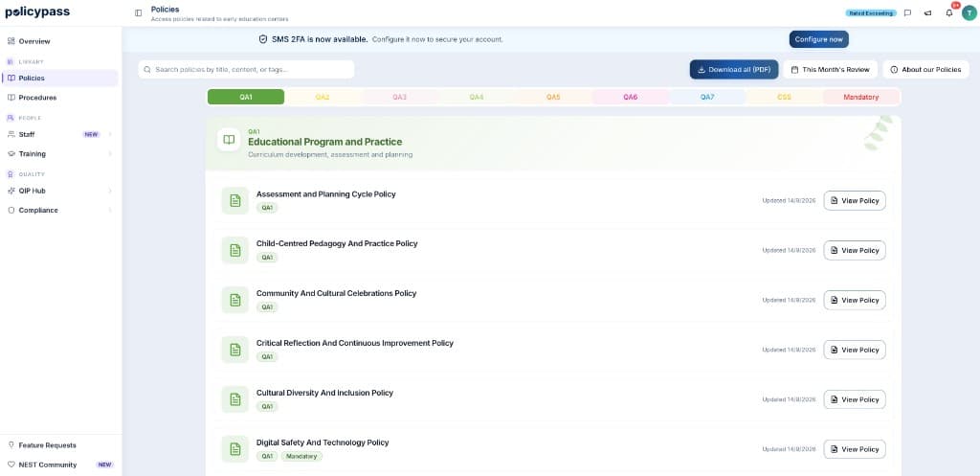The width and height of the screenshot is (980, 476).
Task: Switch to the Mandatory tab
Action: point(861,97)
